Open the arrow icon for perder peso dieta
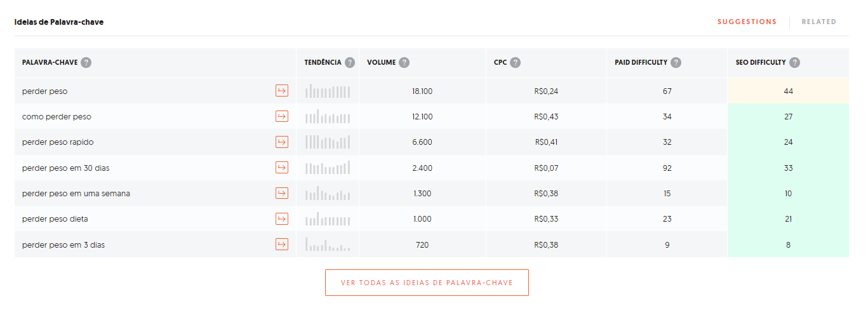868x315 pixels. 282,218
